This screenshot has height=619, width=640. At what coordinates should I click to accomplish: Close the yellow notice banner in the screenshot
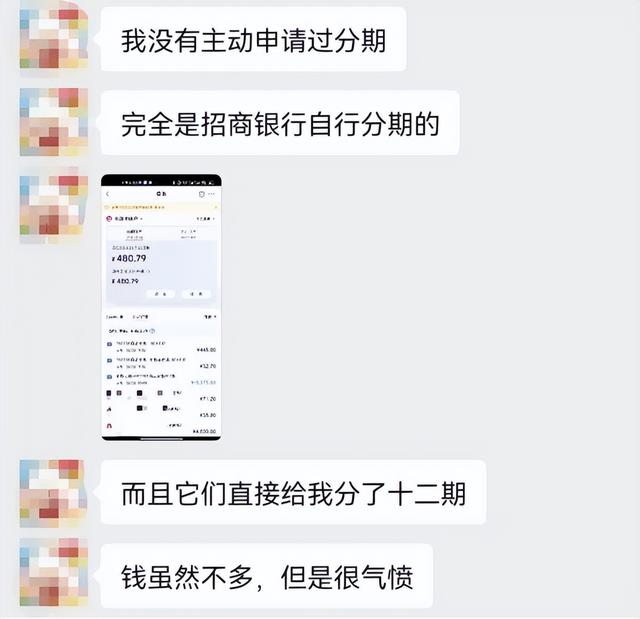[216, 207]
